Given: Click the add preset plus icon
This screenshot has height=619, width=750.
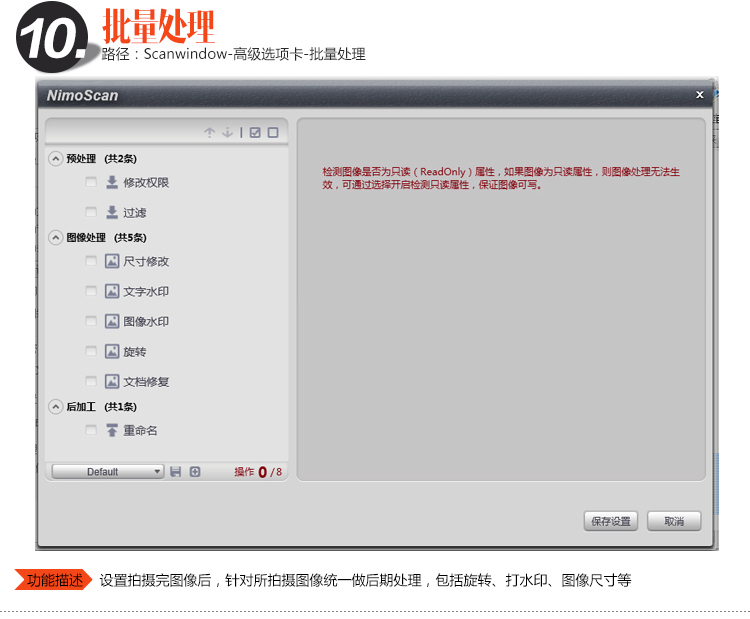Looking at the screenshot, I should [195, 472].
